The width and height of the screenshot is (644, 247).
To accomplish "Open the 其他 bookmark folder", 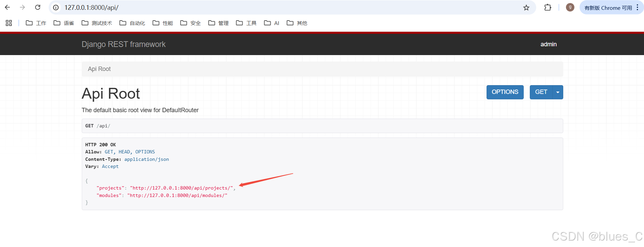I will point(297,23).
